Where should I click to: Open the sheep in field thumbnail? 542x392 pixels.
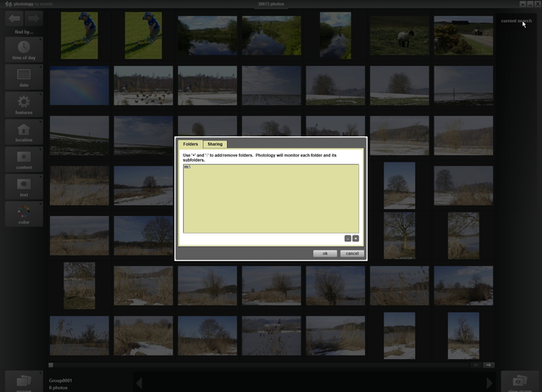399,36
